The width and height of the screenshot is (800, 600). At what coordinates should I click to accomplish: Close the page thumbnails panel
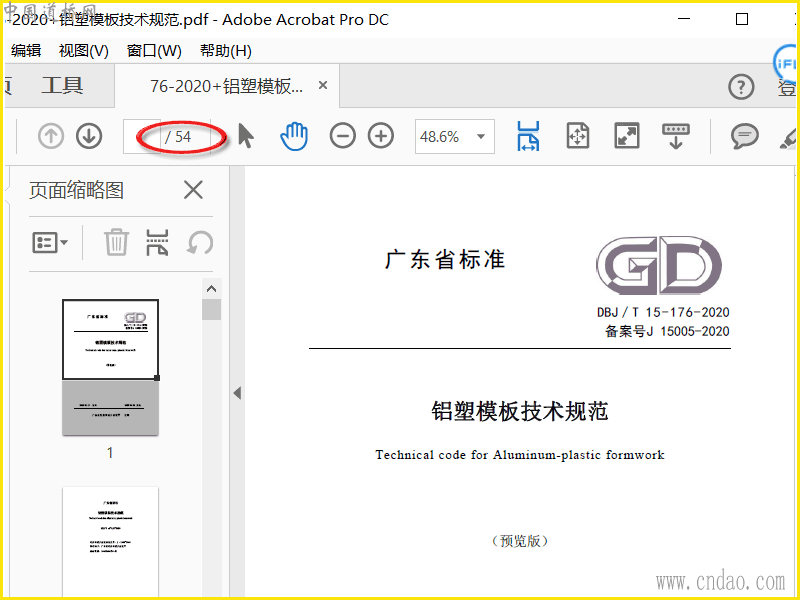click(x=193, y=190)
